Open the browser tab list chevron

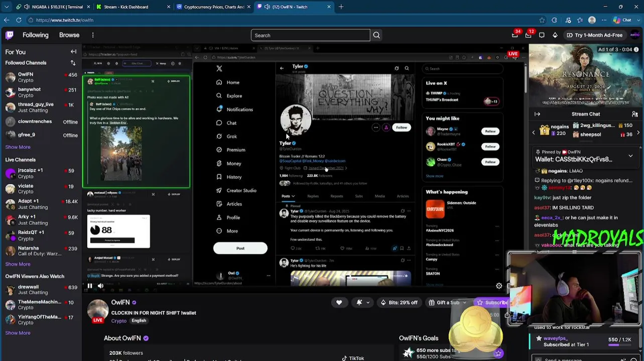click(6, 7)
